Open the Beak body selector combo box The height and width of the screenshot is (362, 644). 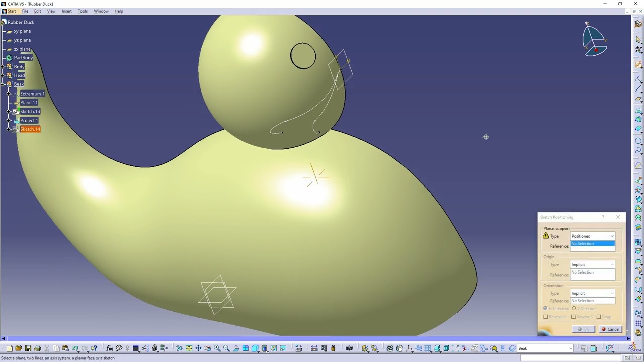(545, 348)
